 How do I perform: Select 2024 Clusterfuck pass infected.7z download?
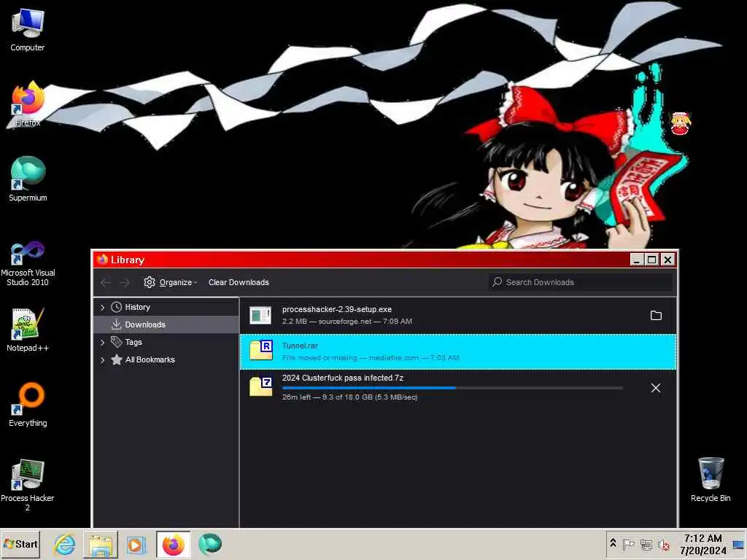458,388
